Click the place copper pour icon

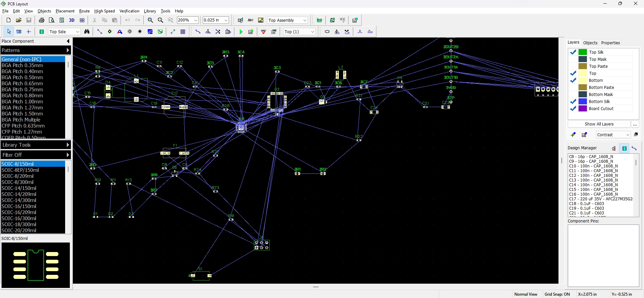[150, 32]
